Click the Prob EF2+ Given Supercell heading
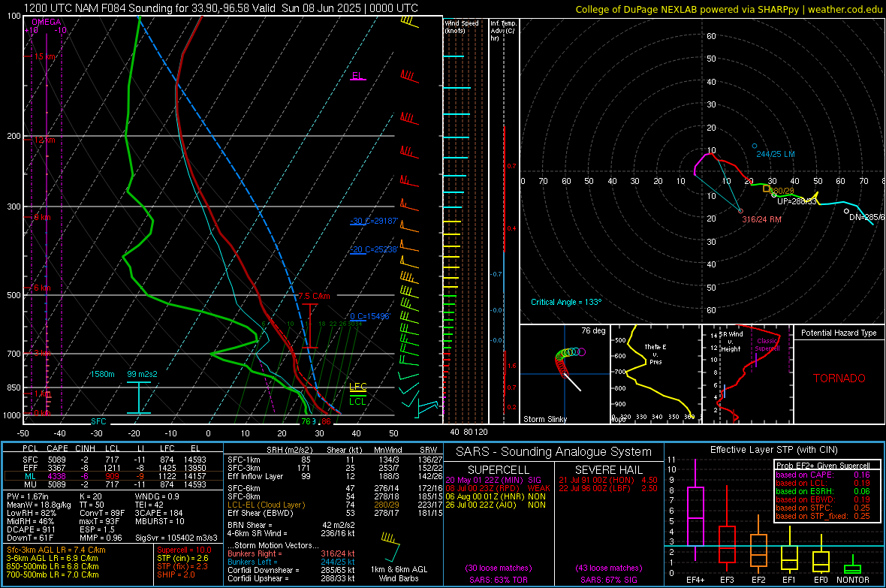Viewport: 886px width, 588px height. 823,466
